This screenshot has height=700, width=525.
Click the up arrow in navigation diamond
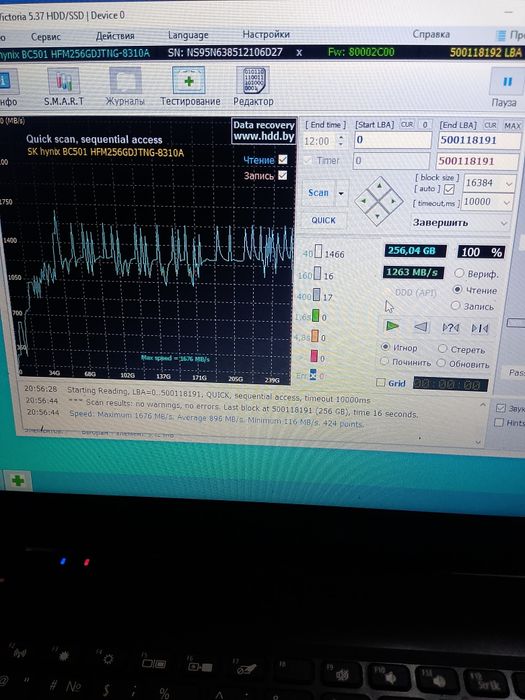(379, 184)
